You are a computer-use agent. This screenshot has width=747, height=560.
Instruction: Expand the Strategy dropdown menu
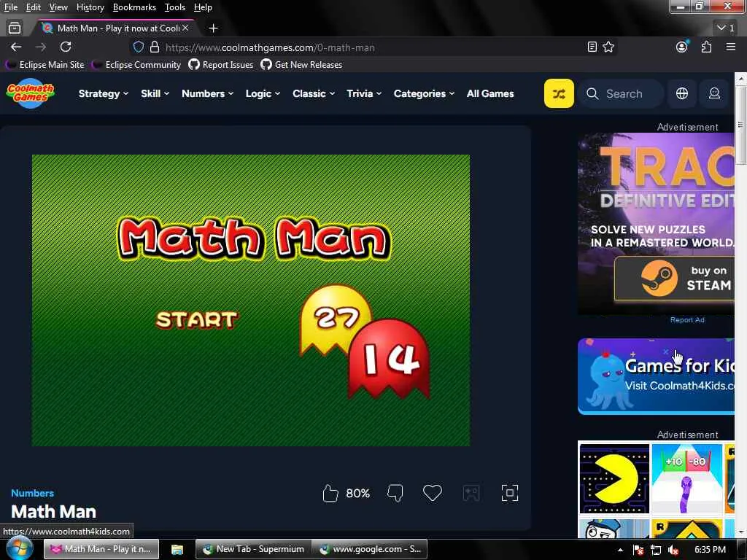click(x=104, y=93)
